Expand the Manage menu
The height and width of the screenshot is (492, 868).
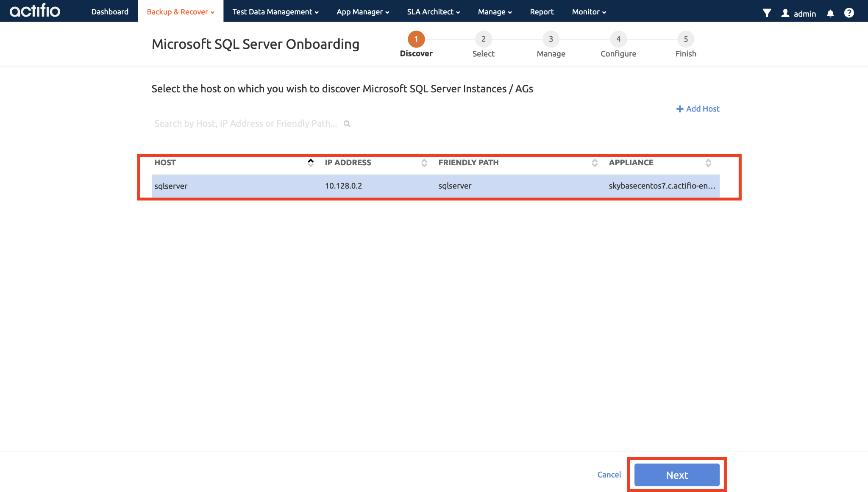coord(495,11)
